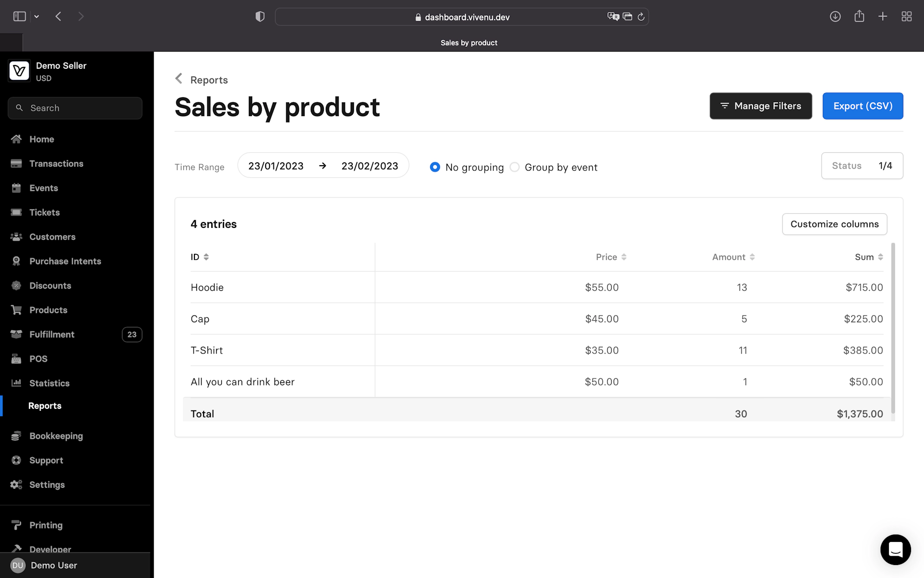Screen dimensions: 924x578
Task: Click the sidebar Search field
Action: 75,108
